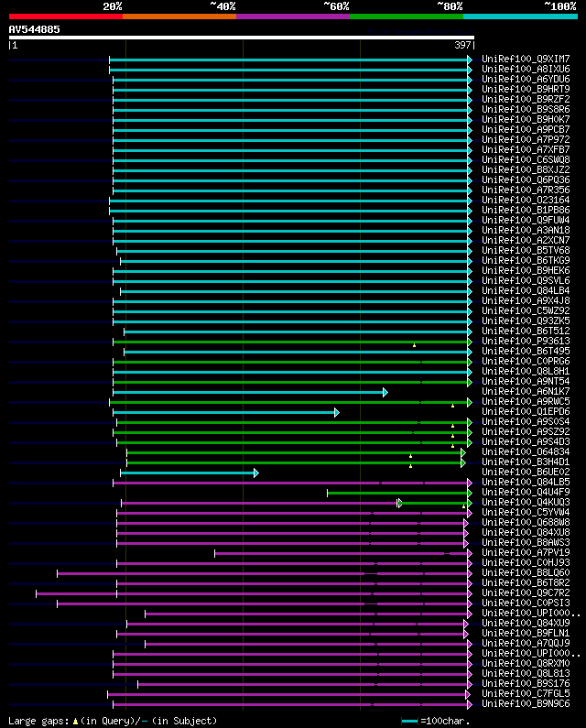Select label UniRef100_A7R356
The height and width of the screenshot is (728, 586).
click(526, 190)
